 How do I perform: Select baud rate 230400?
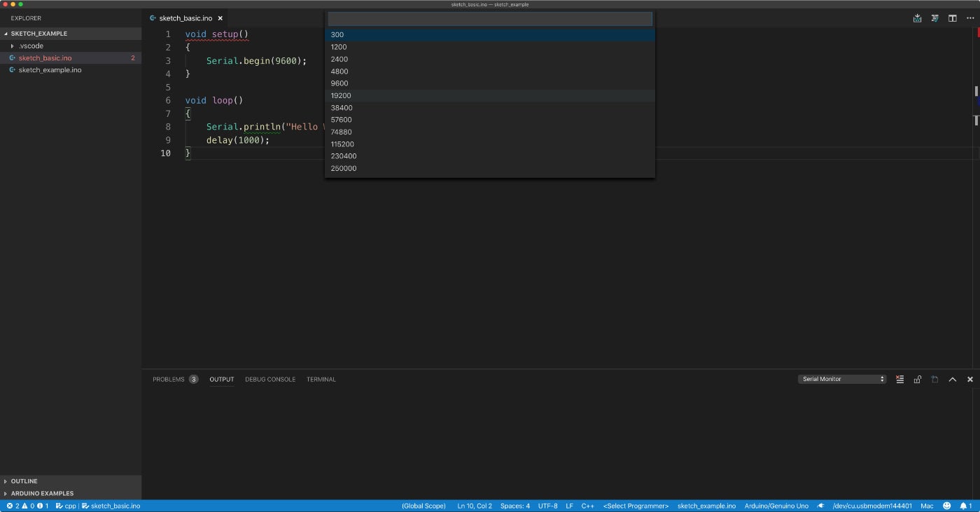pyautogui.click(x=490, y=156)
